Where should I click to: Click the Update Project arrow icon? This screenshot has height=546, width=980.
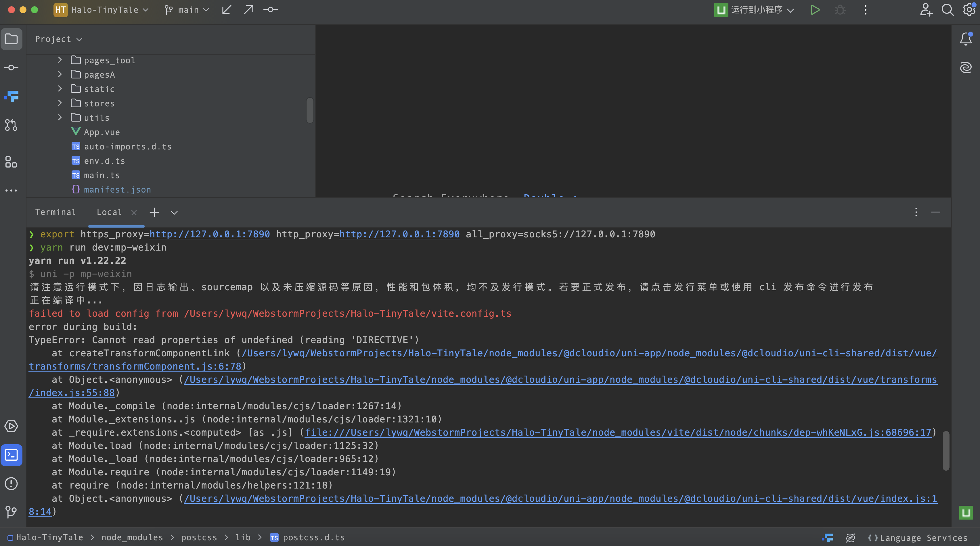tap(226, 9)
